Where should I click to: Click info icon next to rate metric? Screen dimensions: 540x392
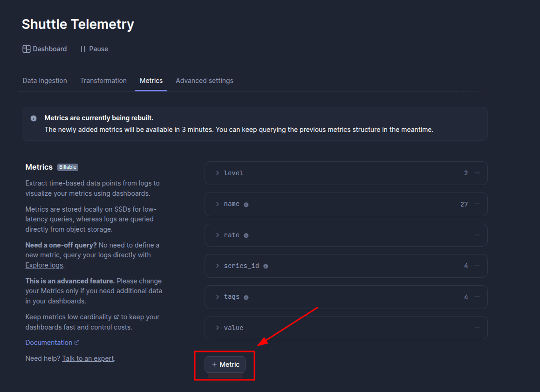(x=246, y=235)
